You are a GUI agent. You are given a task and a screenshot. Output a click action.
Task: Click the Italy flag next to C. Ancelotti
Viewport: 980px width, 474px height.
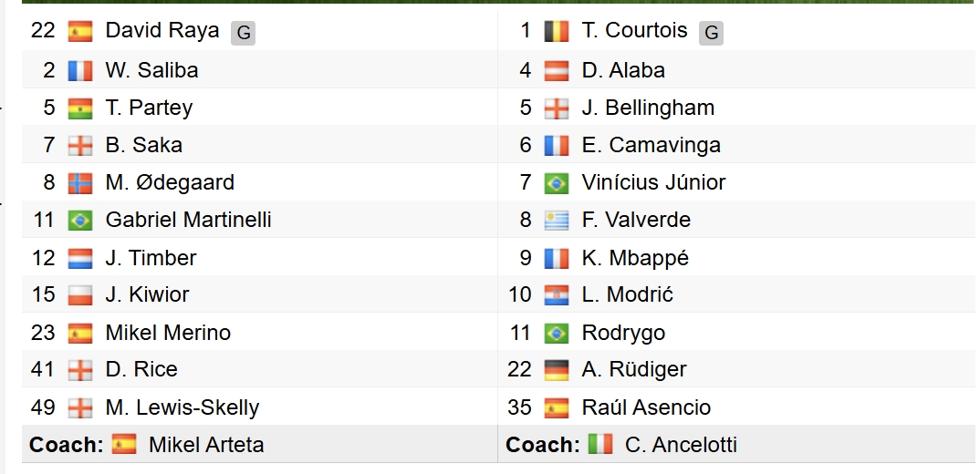600,445
